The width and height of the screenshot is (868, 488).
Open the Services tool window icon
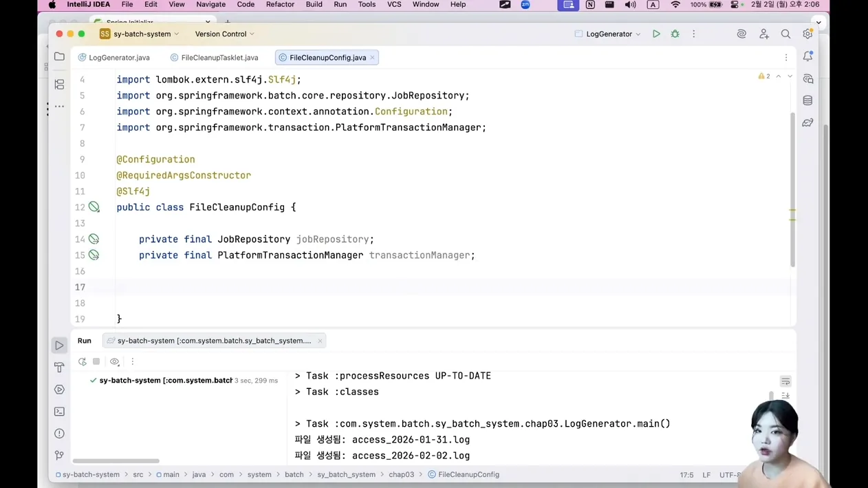click(59, 390)
